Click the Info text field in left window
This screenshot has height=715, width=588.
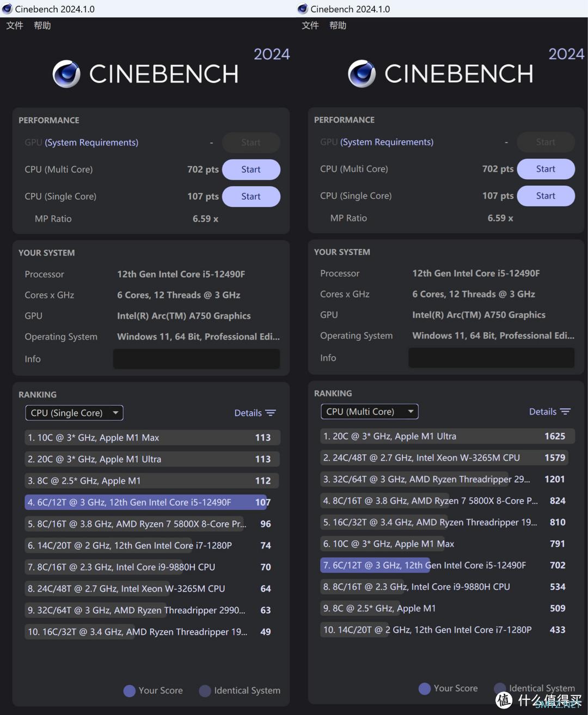pos(196,359)
